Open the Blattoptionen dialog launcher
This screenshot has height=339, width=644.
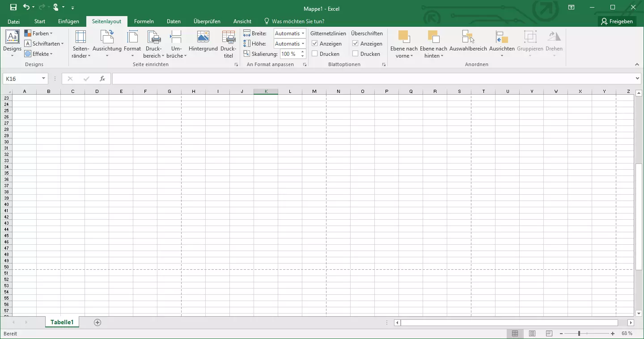click(384, 65)
